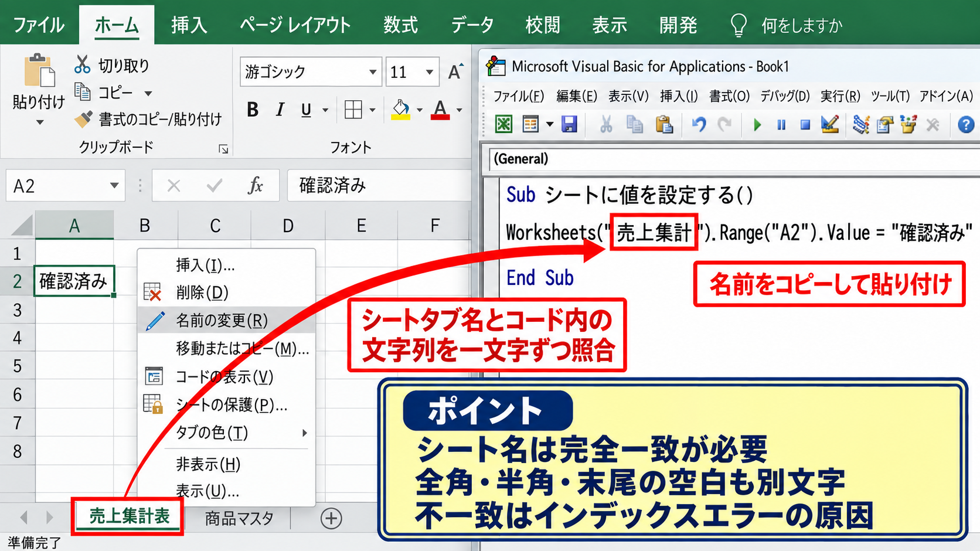
Task: Click the formula bar Enter checkmark icon
Action: click(215, 186)
